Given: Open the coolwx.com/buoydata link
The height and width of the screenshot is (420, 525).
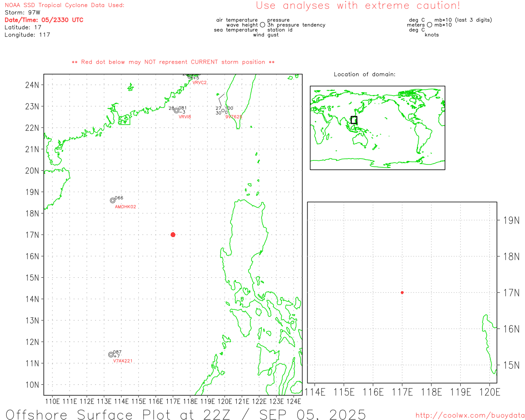Looking at the screenshot, I should click(470, 415).
